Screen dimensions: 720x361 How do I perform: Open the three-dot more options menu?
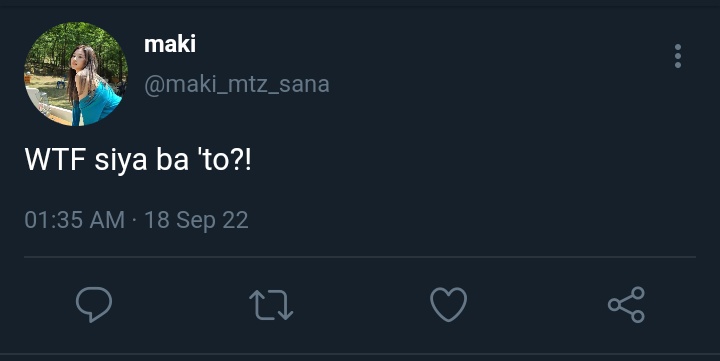pyautogui.click(x=678, y=56)
